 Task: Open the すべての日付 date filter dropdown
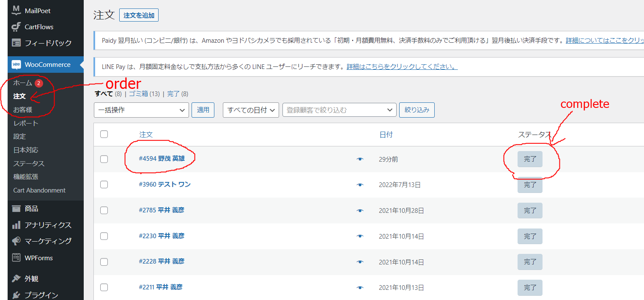[x=251, y=110]
